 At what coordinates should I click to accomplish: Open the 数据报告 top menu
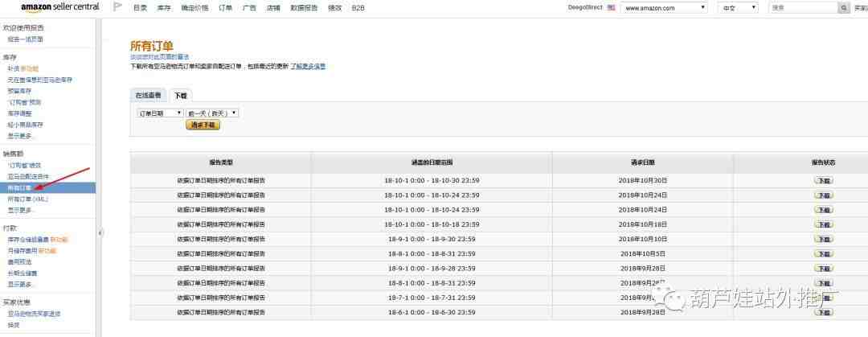pyautogui.click(x=303, y=7)
